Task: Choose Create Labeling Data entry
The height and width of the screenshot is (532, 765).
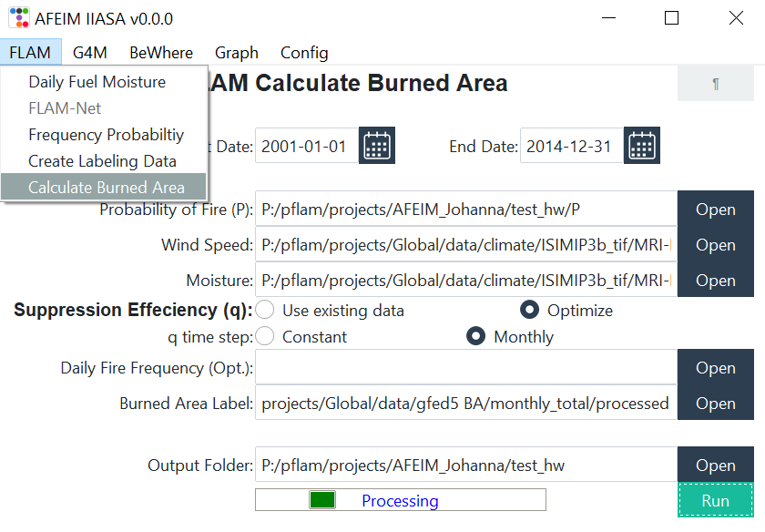Action: 104,160
